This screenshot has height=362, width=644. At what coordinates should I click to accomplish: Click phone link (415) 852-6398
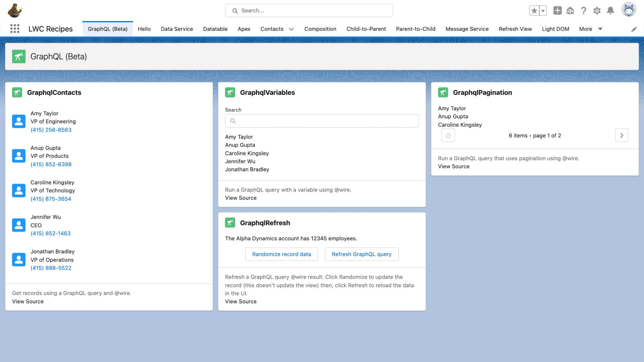point(51,164)
